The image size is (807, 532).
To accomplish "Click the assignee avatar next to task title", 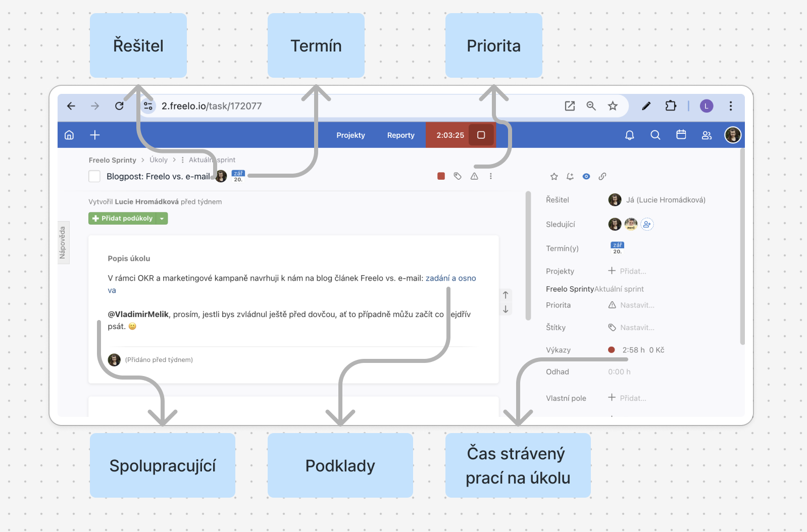I will click(x=221, y=176).
